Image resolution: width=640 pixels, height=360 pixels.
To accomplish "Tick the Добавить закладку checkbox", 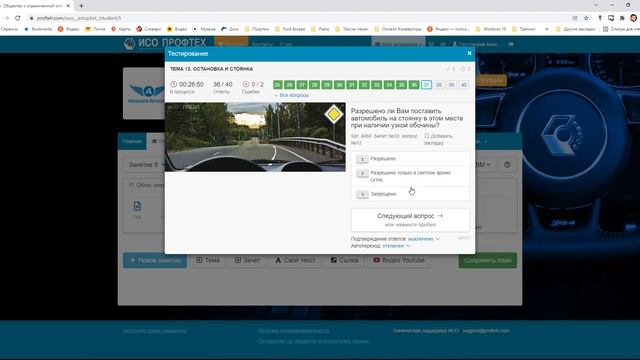I will [x=427, y=136].
